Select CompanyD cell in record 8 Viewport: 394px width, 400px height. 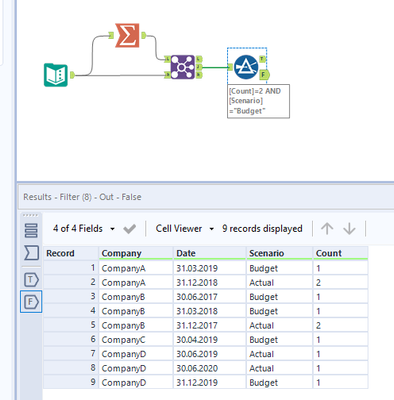pos(136,368)
